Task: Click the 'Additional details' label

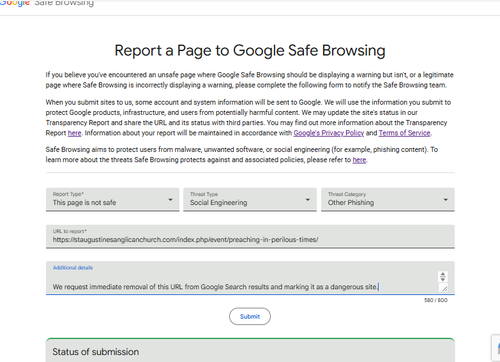Action: point(73,268)
